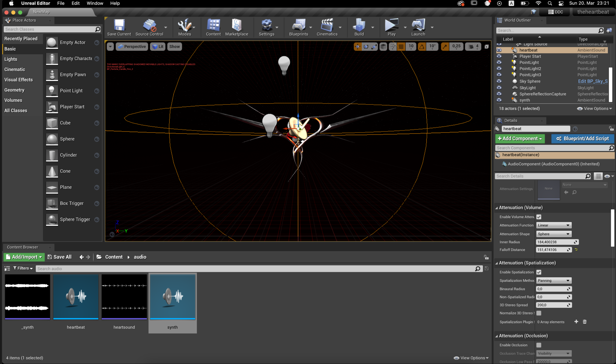
Task: Toggle scale snapping in viewport
Action: click(x=445, y=47)
